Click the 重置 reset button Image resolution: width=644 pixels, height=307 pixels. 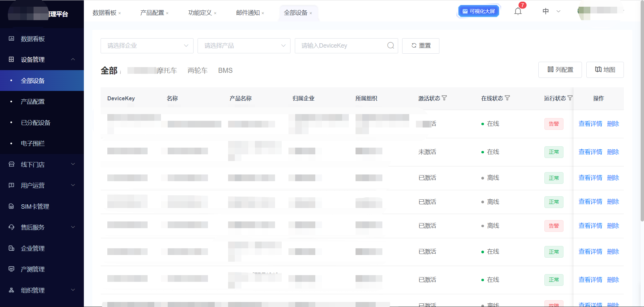[x=421, y=46]
